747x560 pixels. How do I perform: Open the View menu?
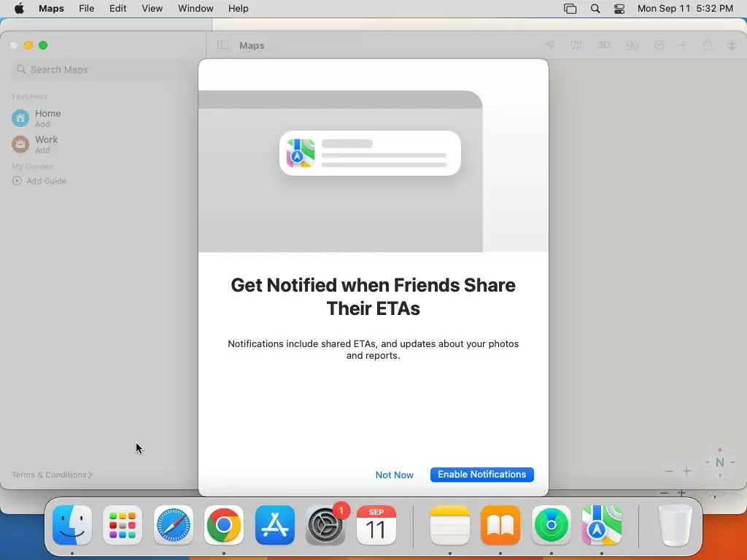(x=152, y=9)
